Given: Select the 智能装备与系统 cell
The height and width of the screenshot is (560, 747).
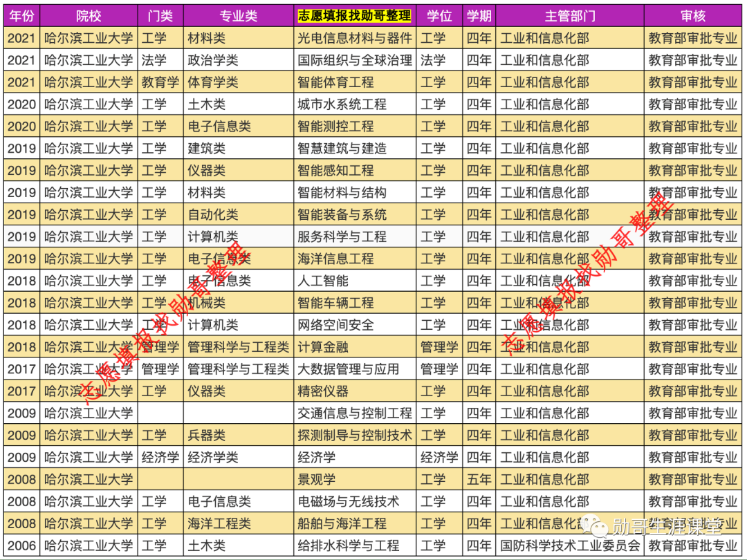Looking at the screenshot, I should click(x=354, y=214).
